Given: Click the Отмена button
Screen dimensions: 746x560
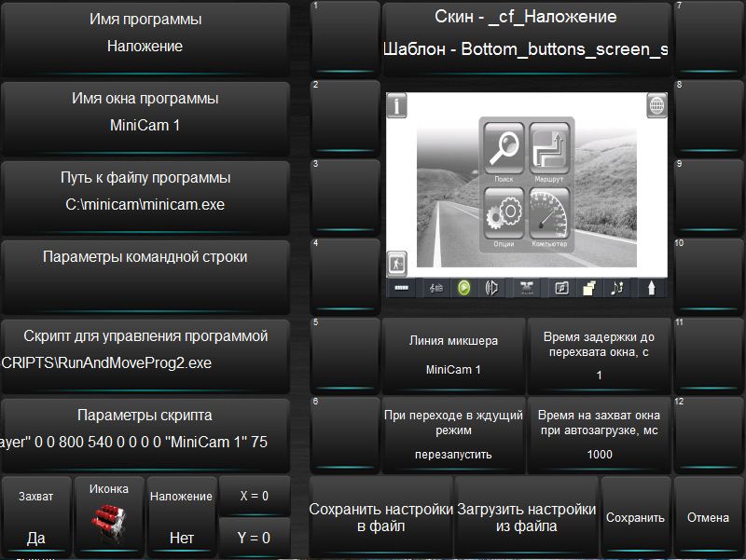Looking at the screenshot, I should tap(708, 517).
